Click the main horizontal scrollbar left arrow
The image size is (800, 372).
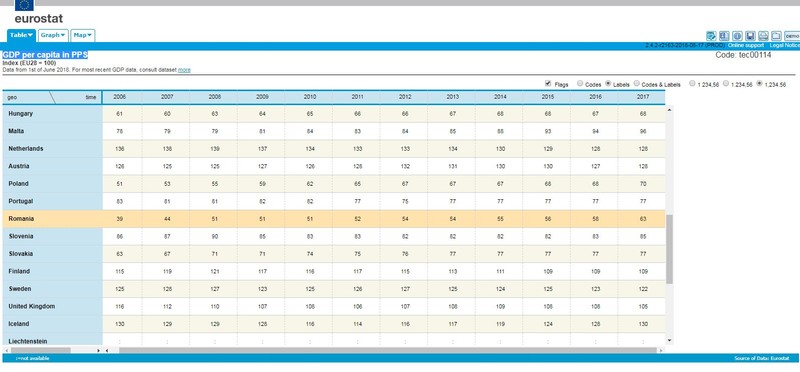click(107, 351)
